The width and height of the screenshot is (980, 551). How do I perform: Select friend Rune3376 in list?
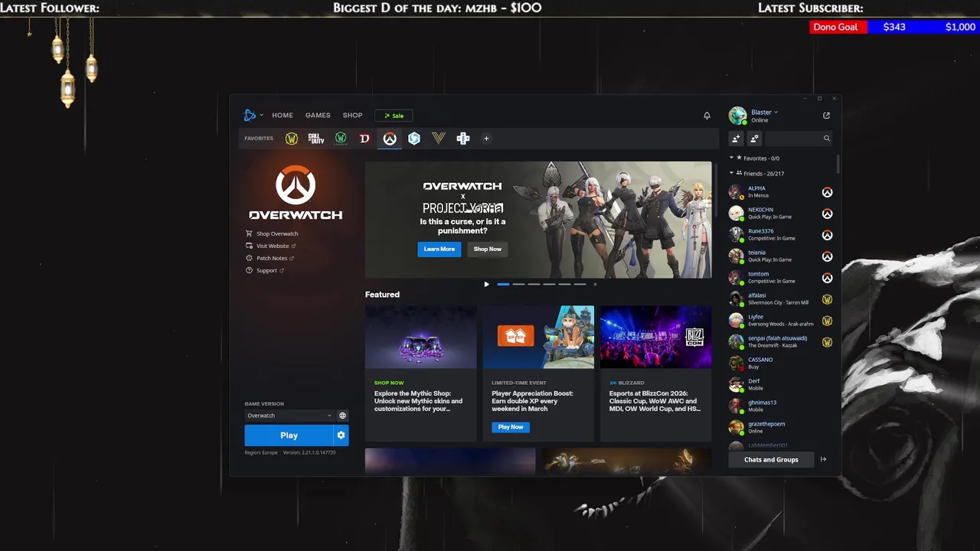781,235
